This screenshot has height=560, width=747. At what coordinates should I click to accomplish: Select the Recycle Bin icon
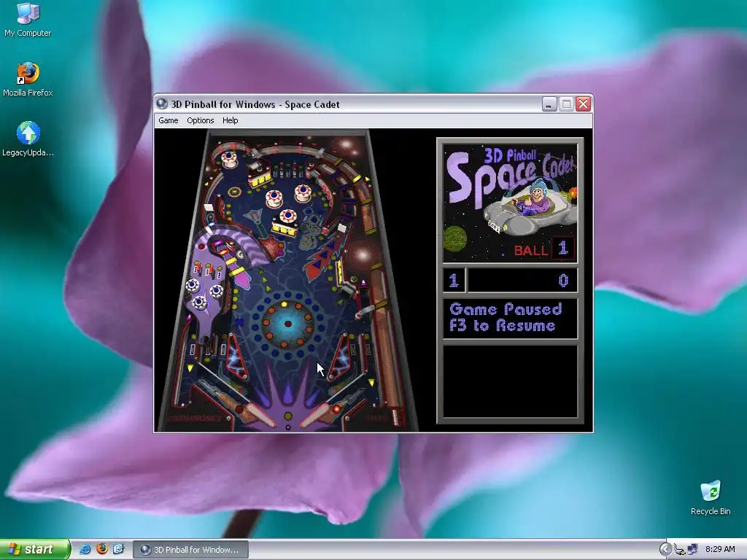pos(711,498)
